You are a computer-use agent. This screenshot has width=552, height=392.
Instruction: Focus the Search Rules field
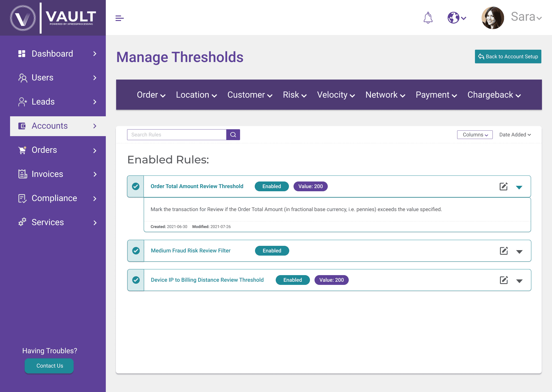click(177, 135)
